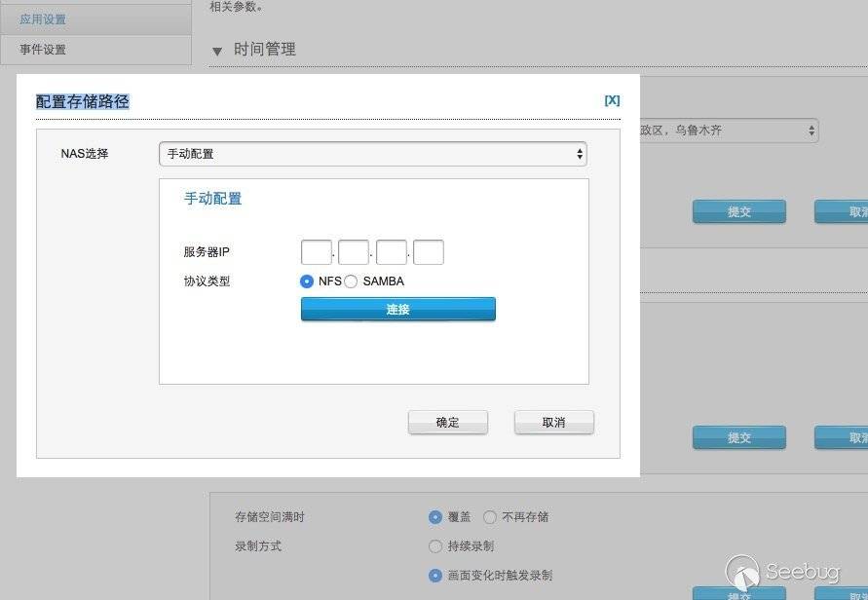This screenshot has height=600, width=868.
Task: Click the 服务器IP label
Action: coord(207,252)
